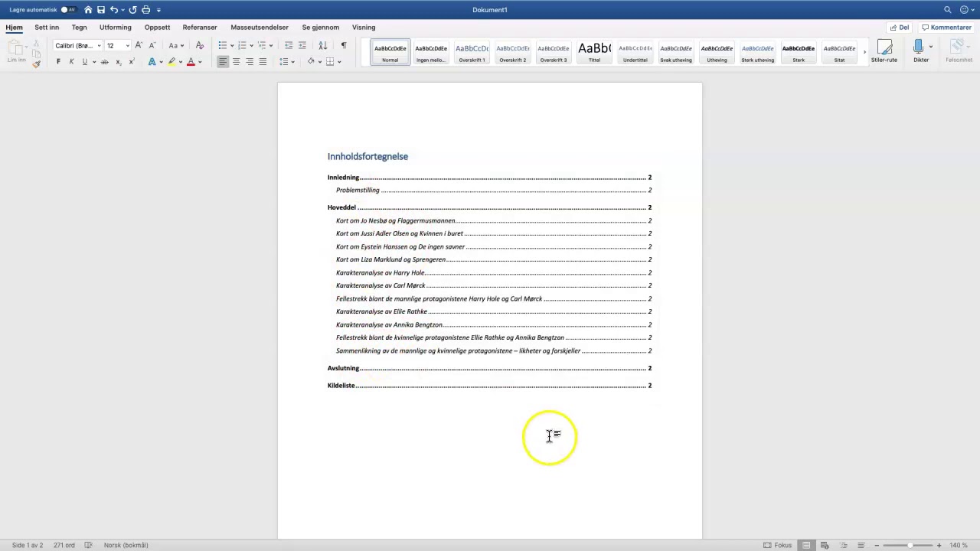Apply text effects with the blue A icon
This screenshot has height=551, width=980.
(152, 62)
